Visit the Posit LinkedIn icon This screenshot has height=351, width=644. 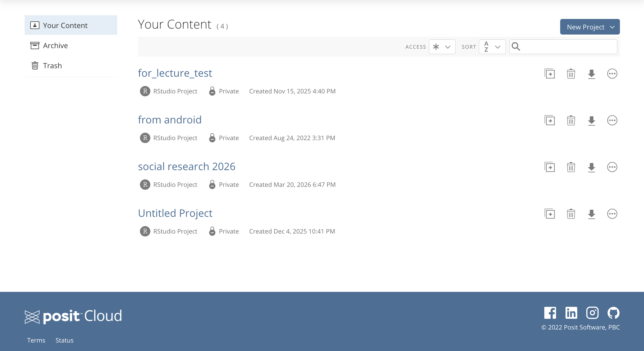[571, 313]
